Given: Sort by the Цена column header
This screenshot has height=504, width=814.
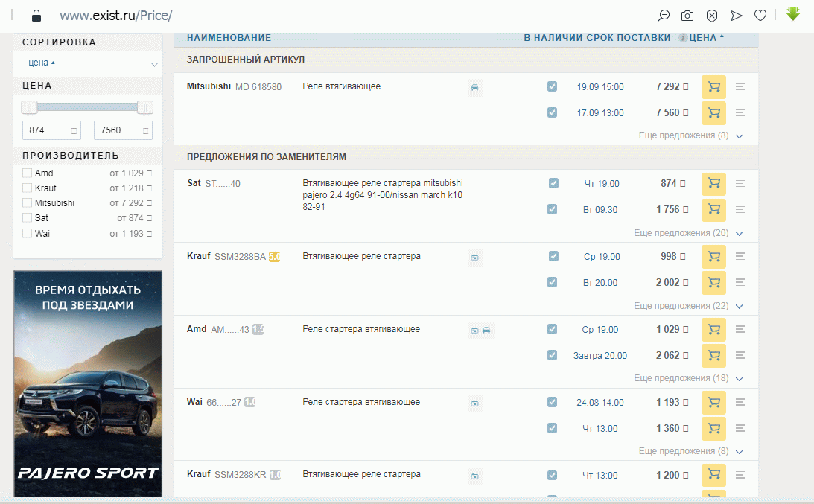Looking at the screenshot, I should coord(703,38).
